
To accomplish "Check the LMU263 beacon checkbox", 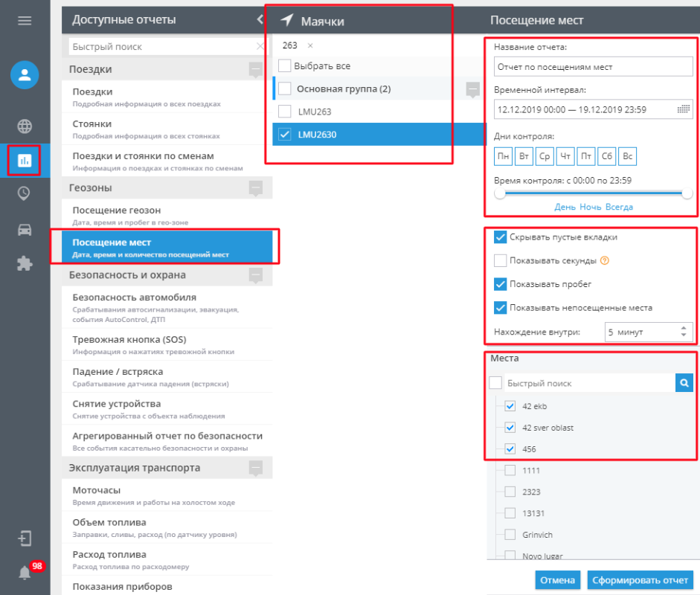I will 285,111.
